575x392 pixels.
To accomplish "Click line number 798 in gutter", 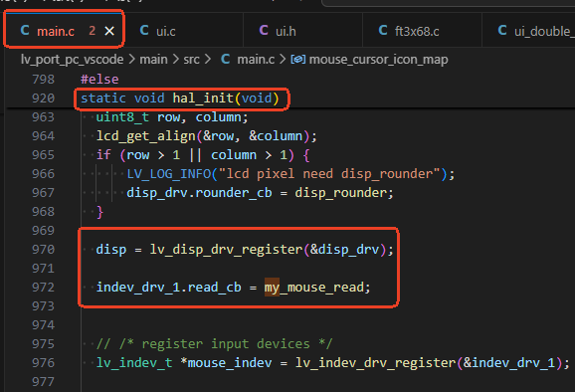I will tap(43, 80).
